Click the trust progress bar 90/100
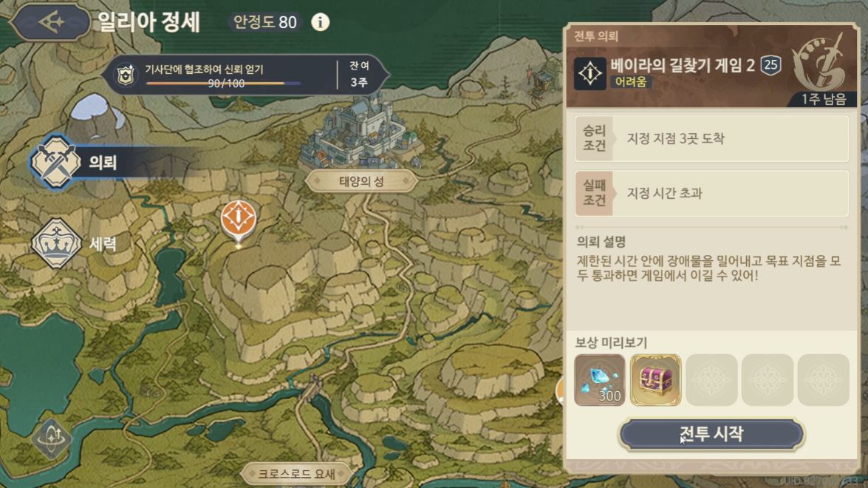 (x=224, y=84)
